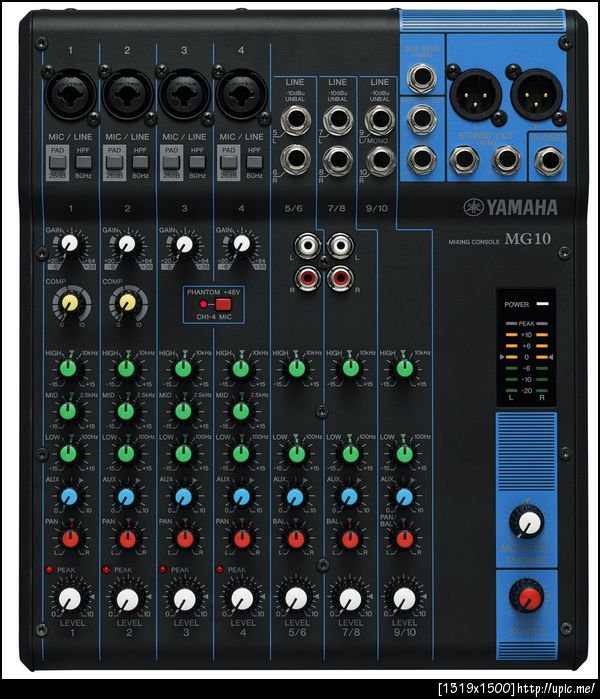Click the channel 2 yellow COMP knob
The width and height of the screenshot is (600, 699).
click(x=127, y=303)
